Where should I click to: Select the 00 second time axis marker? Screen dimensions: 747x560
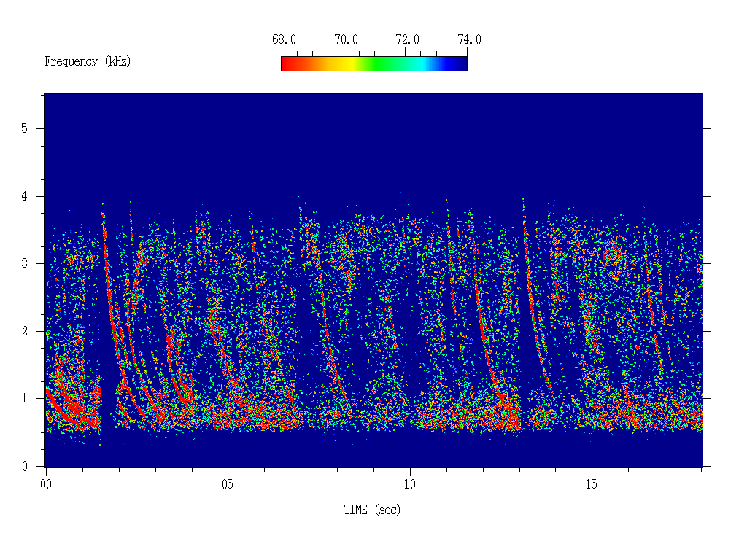coord(46,484)
